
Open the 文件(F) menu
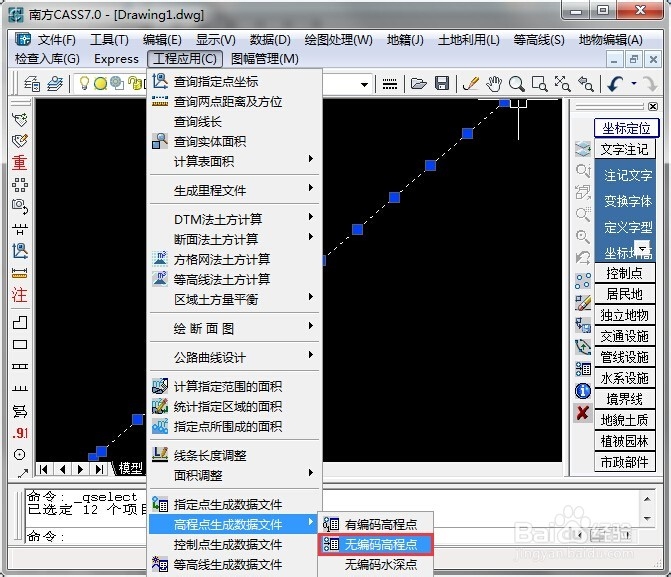pos(56,40)
